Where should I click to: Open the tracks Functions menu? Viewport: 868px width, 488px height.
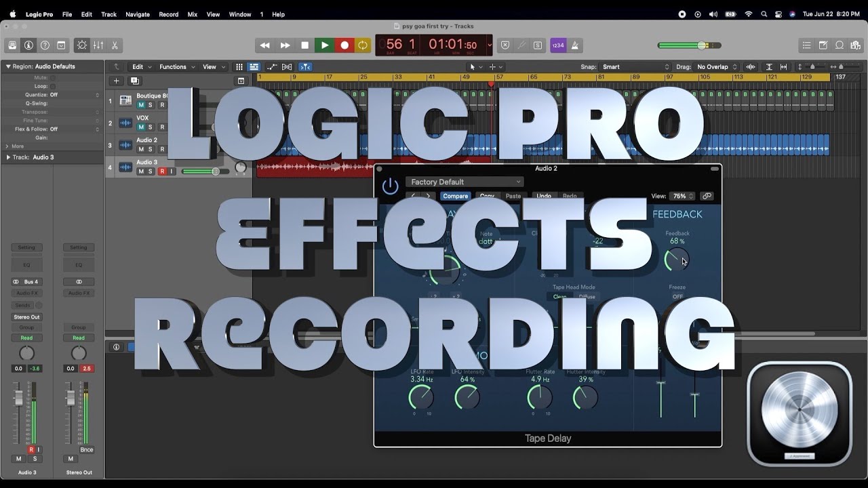pos(176,67)
